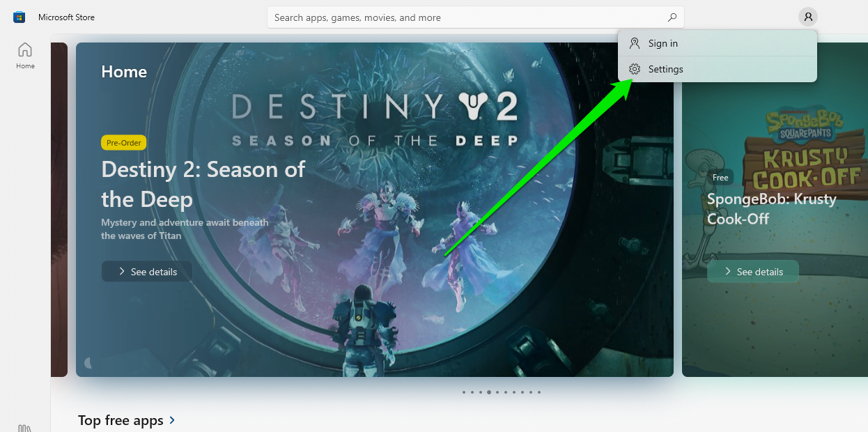Select the active fourth carousel dot
The width and height of the screenshot is (868, 432).
[489, 392]
